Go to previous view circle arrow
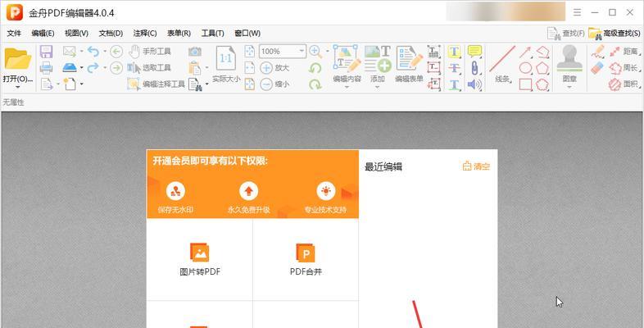644x328 pixels. (116, 52)
